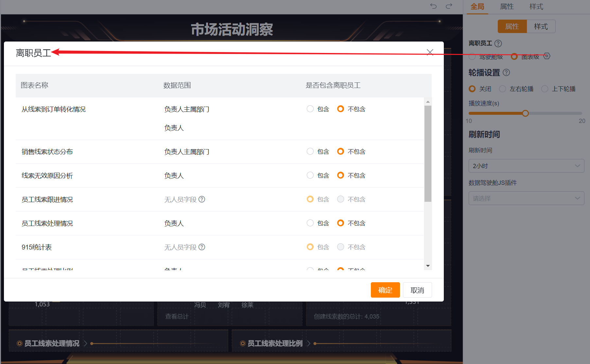Select 不包含 for 线索无效原因分析

pyautogui.click(x=340, y=175)
